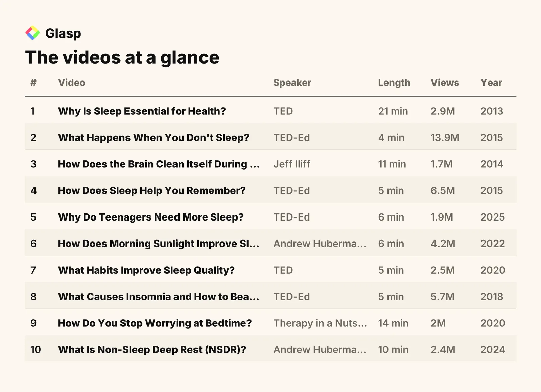Click the year 2018
541x392 pixels.
(492, 297)
